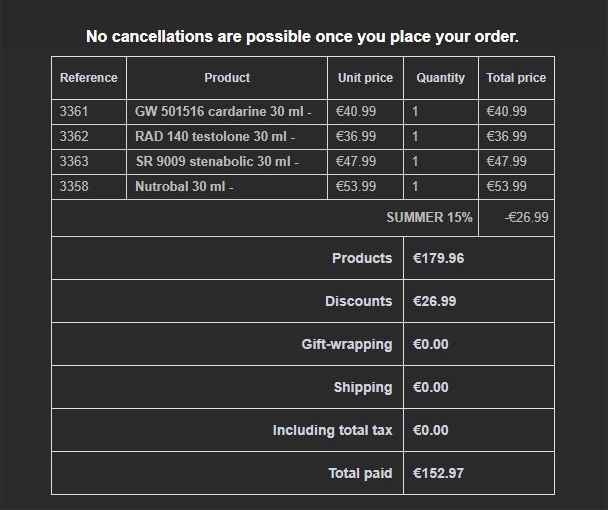608x510 pixels.
Task: Click the Total price column header
Action: pos(516,78)
